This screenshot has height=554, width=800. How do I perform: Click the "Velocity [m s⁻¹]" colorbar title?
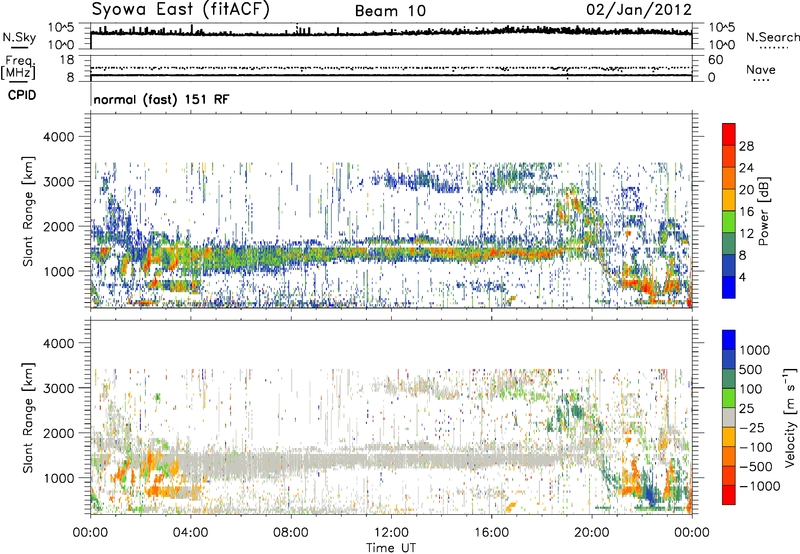790,417
